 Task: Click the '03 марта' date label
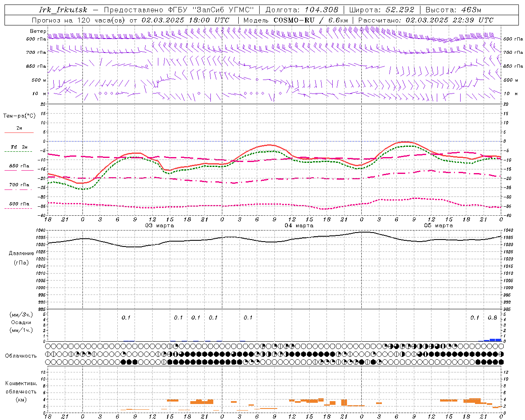160,226
